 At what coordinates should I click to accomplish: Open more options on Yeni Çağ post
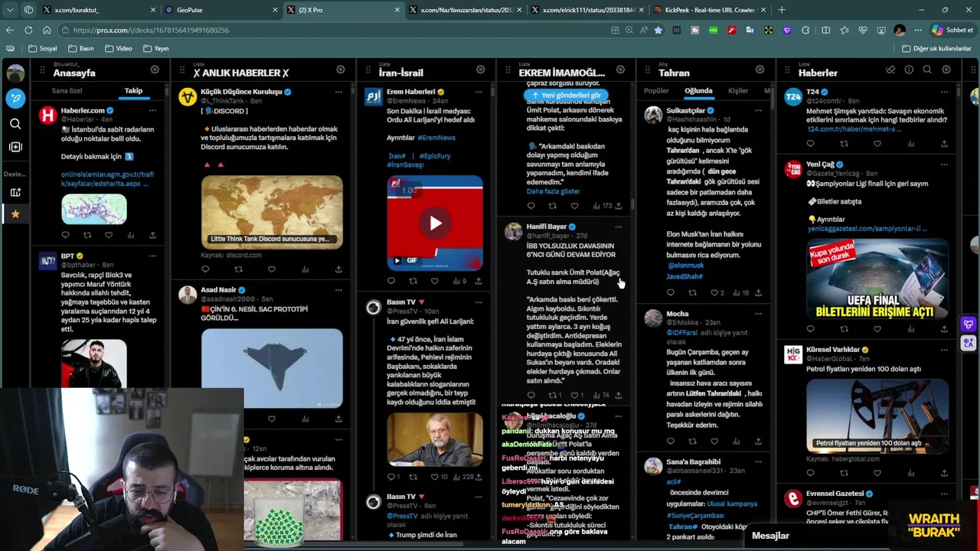(944, 164)
